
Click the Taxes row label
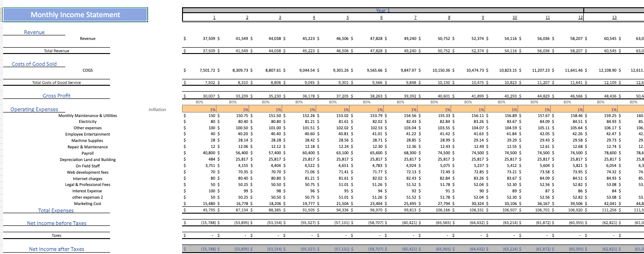57,235
